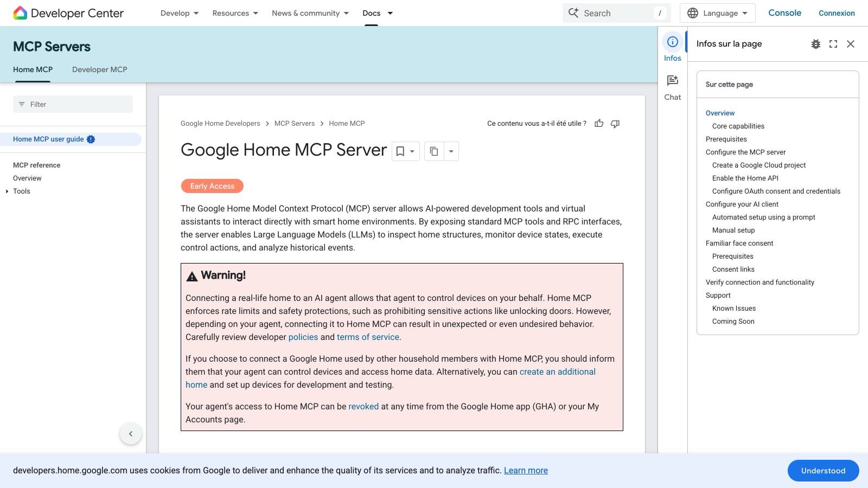868x488 pixels.
Task: Click the Google Home Developer Center logo
Action: [x=68, y=13]
